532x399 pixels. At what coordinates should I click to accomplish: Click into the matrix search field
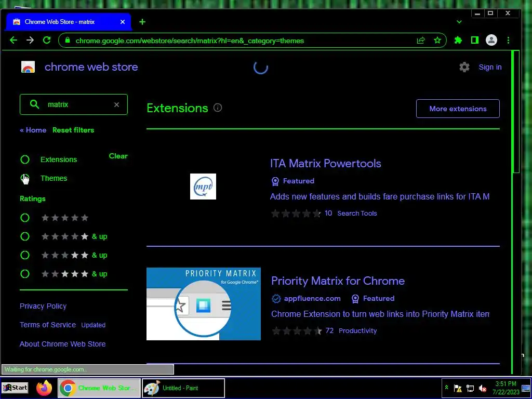tap(74, 104)
